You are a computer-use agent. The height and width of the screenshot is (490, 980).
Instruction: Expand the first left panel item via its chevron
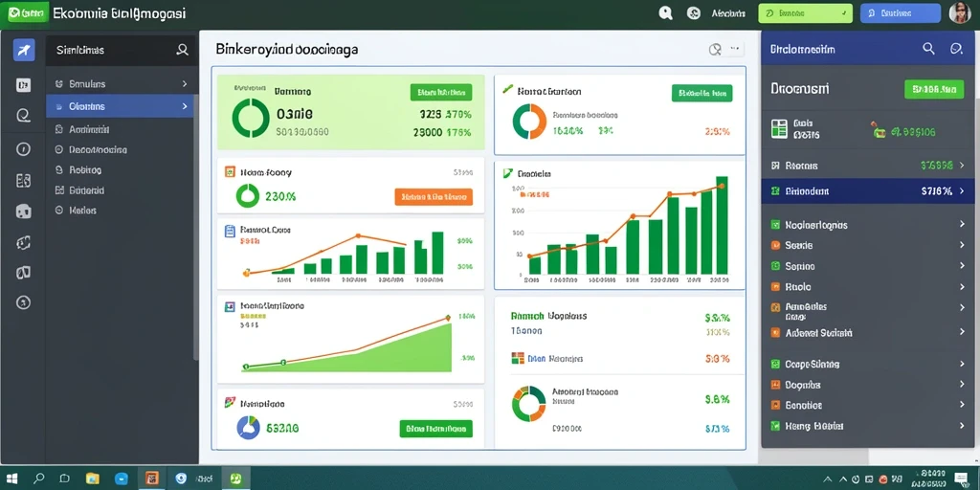pos(185,83)
